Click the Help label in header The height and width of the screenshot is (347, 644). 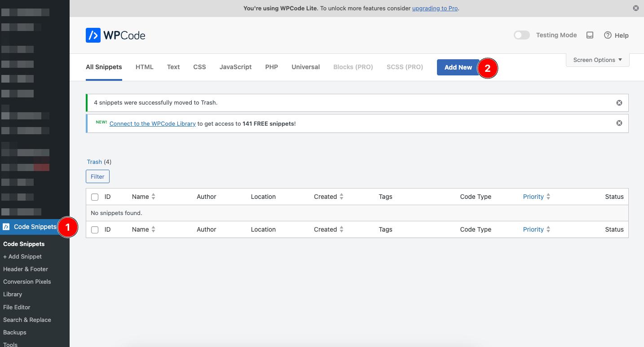click(x=622, y=35)
